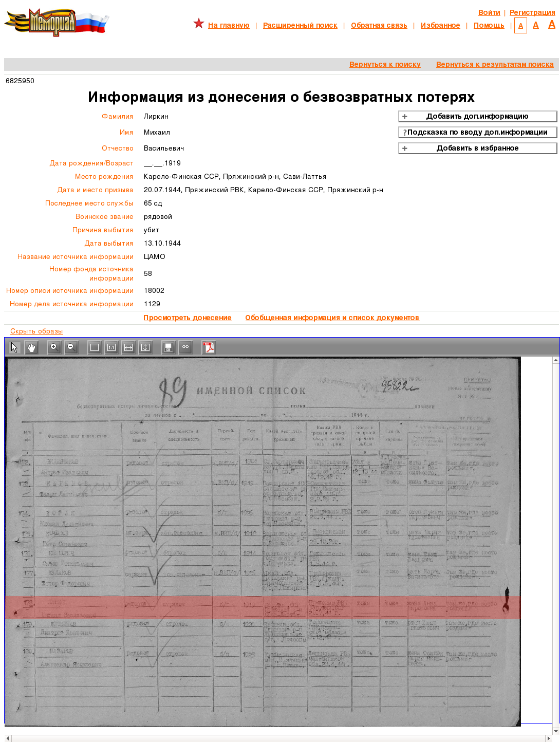Viewport: 560px width, 742px height.
Task: Click cause of loss value убит
Action: [x=152, y=230]
